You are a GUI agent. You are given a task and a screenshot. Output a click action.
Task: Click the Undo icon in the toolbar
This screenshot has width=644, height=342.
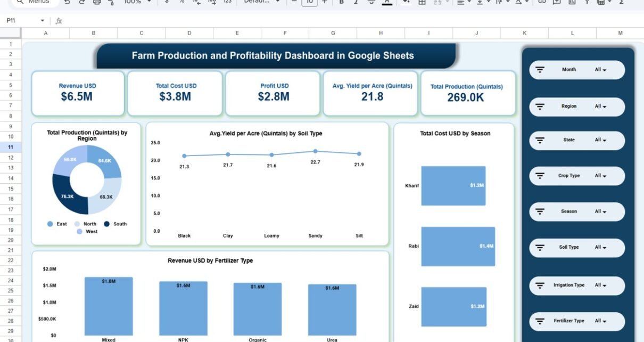coord(67,2)
